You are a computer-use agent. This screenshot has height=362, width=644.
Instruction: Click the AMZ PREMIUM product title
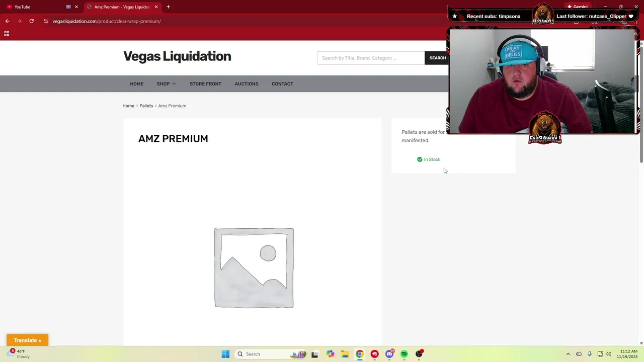pyautogui.click(x=173, y=139)
